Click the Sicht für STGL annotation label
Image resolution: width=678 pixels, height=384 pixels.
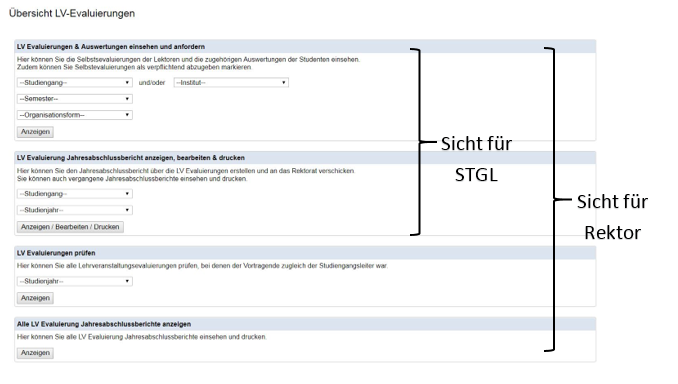(x=476, y=159)
